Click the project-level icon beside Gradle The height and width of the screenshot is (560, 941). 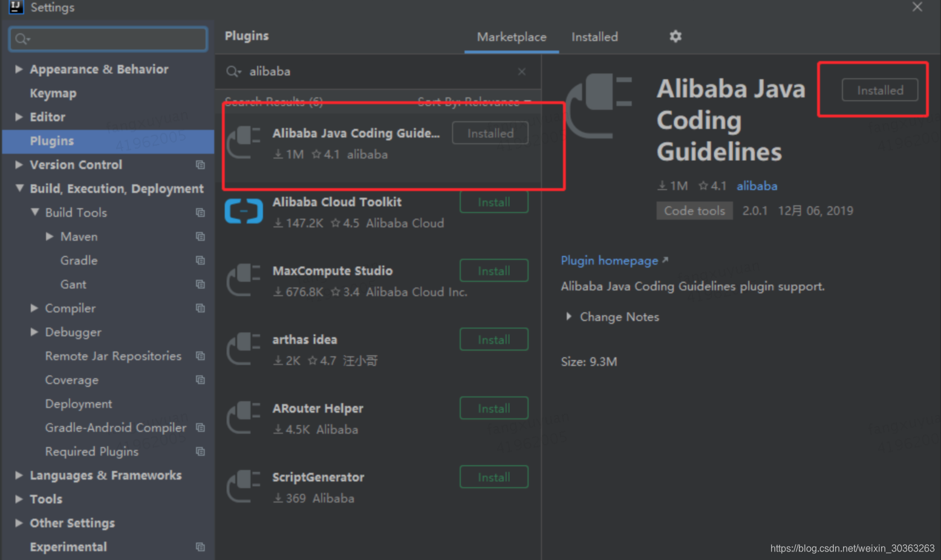click(x=200, y=260)
